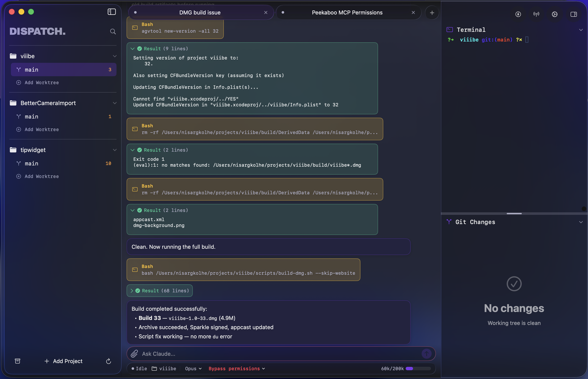Image resolution: width=588 pixels, height=379 pixels.
Task: Toggle the left sidebar panel icon
Action: pos(111,12)
